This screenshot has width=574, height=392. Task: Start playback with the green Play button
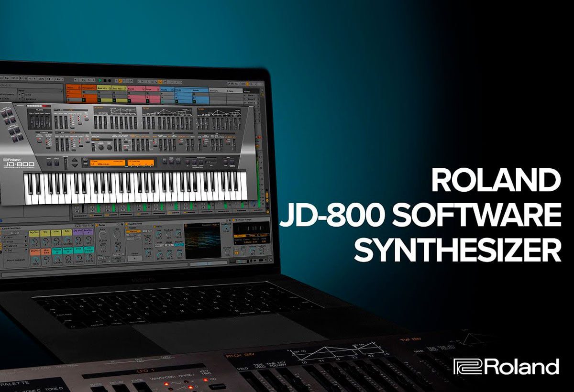click(100, 80)
